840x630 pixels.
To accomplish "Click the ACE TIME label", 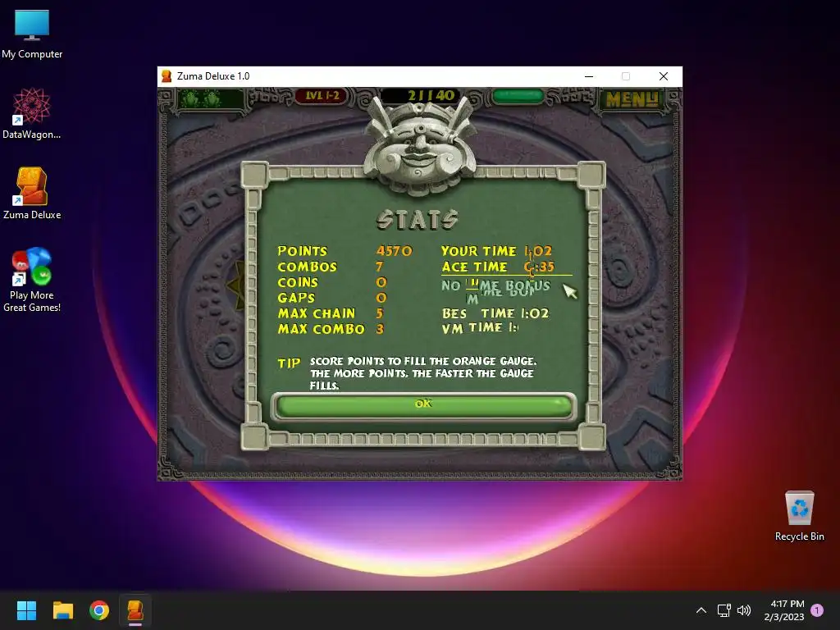I will 474,267.
